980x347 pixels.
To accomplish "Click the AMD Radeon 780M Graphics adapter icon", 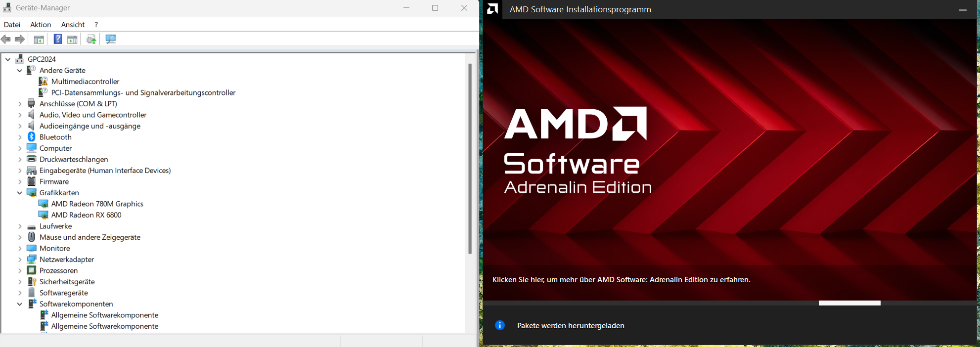I will [44, 204].
